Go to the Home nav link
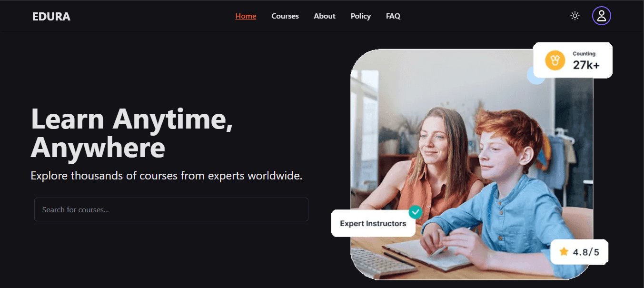Screen dimensions: 644x288 [x=246, y=16]
